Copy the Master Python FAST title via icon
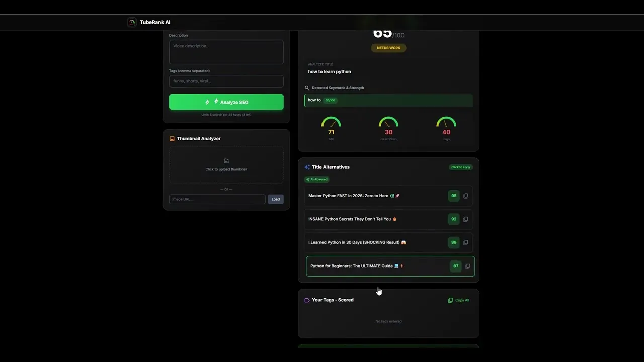The image size is (644, 362). (465, 196)
